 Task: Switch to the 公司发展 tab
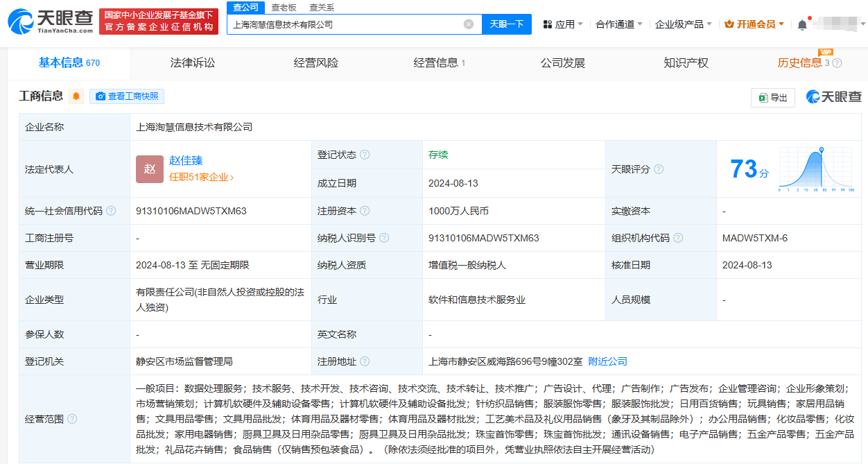tap(563, 63)
